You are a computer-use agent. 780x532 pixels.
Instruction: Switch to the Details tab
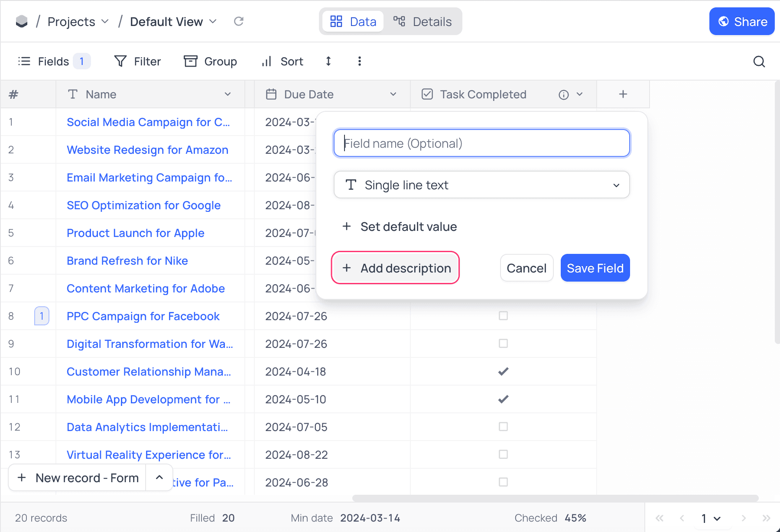click(422, 22)
